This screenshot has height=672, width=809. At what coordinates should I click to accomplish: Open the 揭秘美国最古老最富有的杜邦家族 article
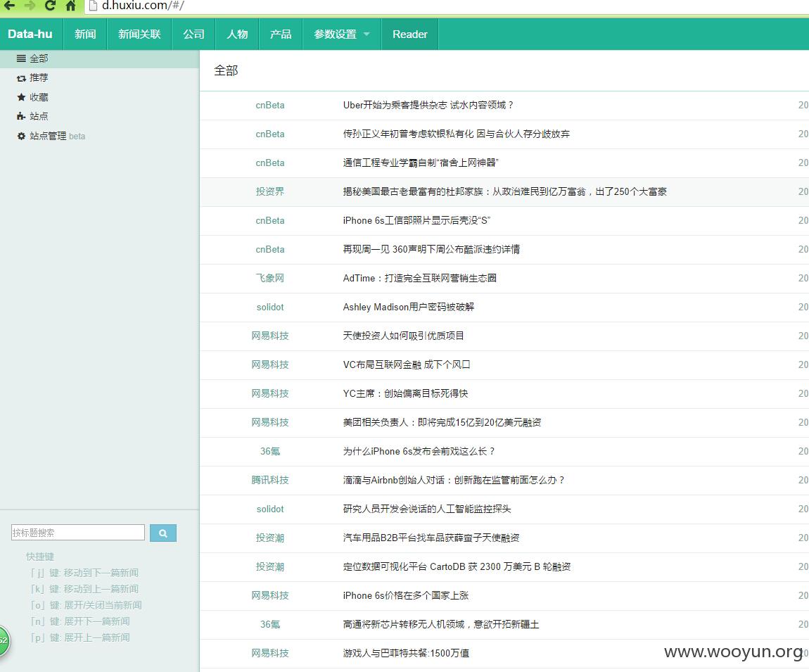[504, 192]
